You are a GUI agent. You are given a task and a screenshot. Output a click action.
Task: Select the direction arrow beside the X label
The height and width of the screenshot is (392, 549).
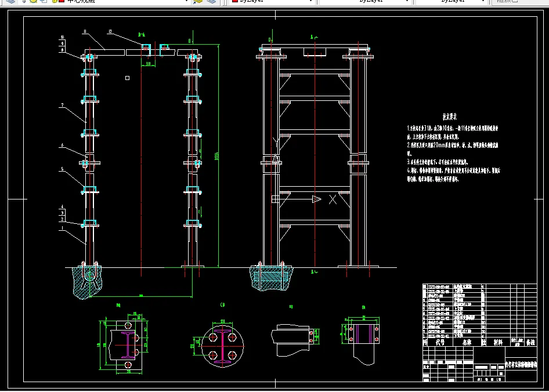317,199
